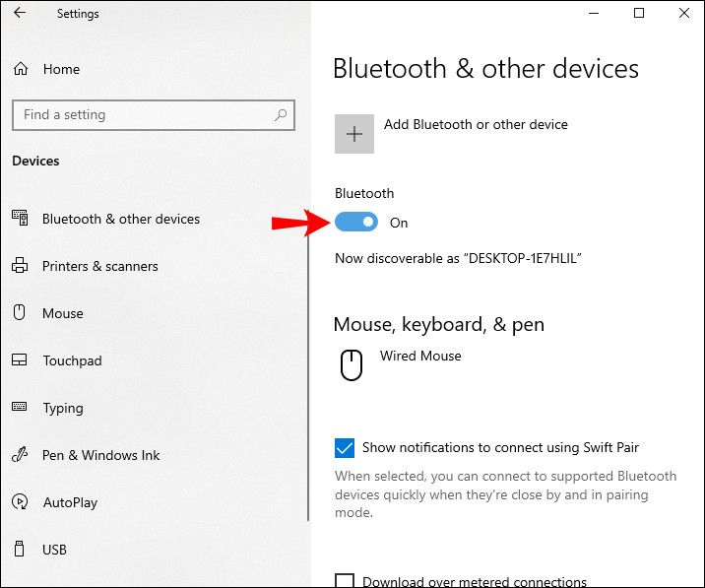The width and height of the screenshot is (705, 588).
Task: Turn off the Bluetooth toggle switch
Action: point(356,223)
